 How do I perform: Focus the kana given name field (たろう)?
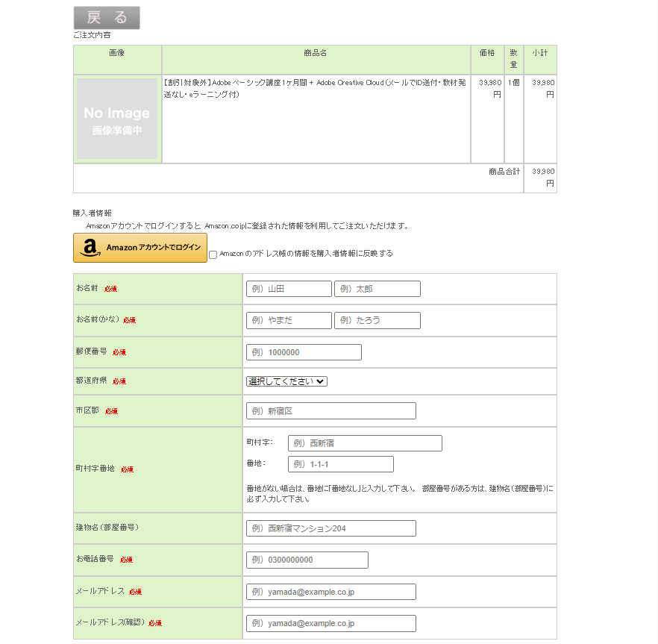[377, 320]
